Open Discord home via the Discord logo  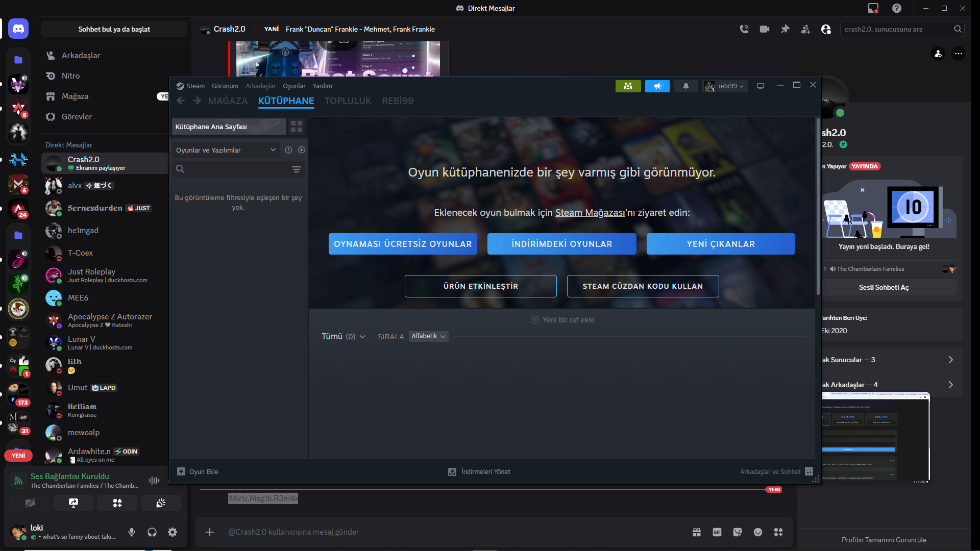coord(18,29)
